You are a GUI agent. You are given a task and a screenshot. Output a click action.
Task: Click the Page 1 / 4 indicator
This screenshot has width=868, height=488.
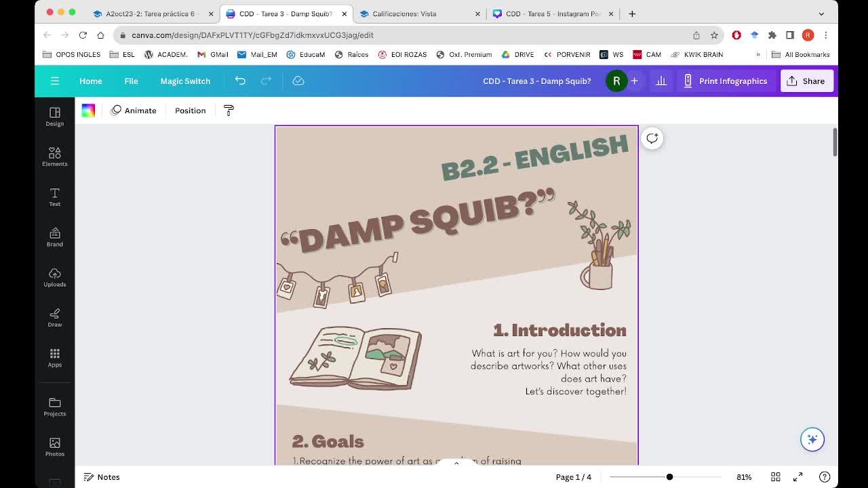pyautogui.click(x=574, y=477)
